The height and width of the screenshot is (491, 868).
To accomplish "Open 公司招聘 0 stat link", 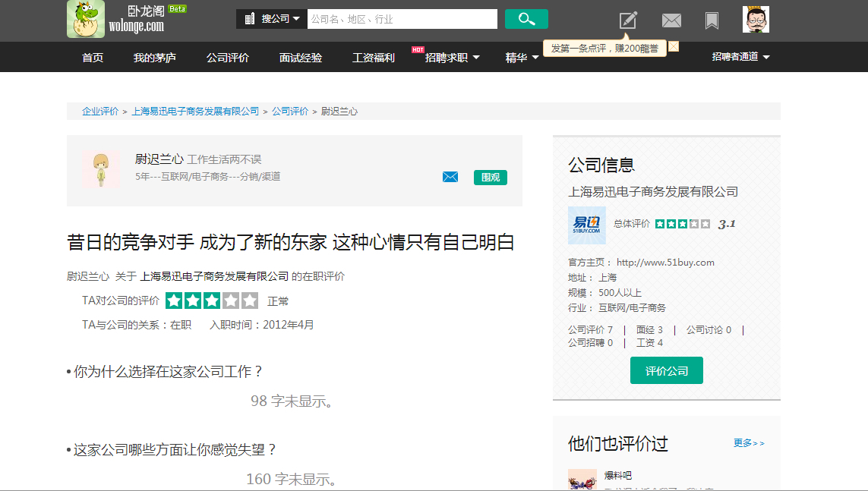I will tap(590, 343).
